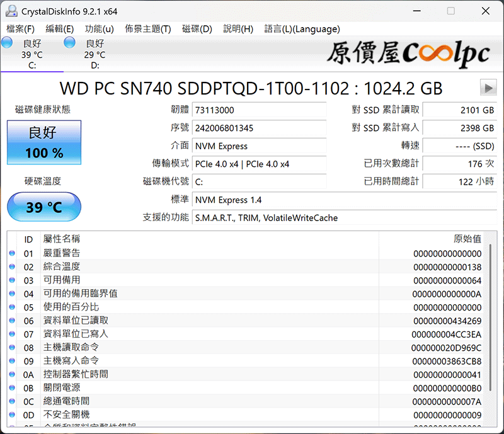Select the 控制器繁忙時間 attribute row
The height and width of the screenshot is (434, 504).
click(246, 375)
